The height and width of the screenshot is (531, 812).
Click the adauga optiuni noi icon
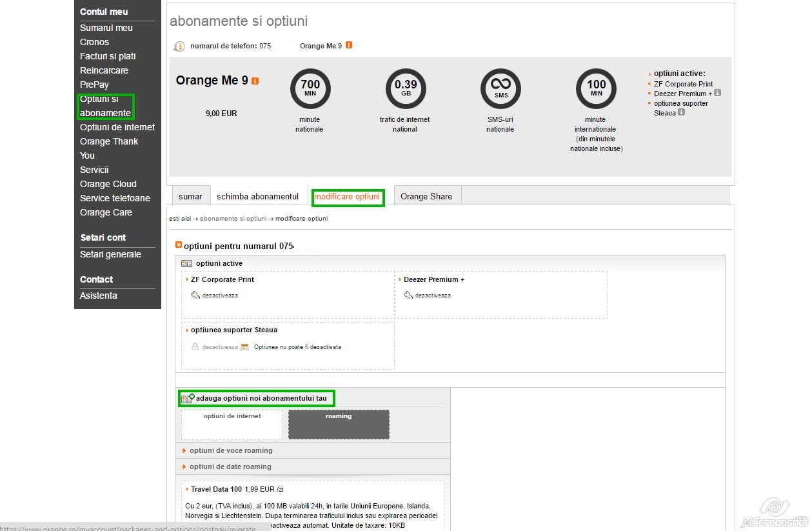[x=188, y=398]
